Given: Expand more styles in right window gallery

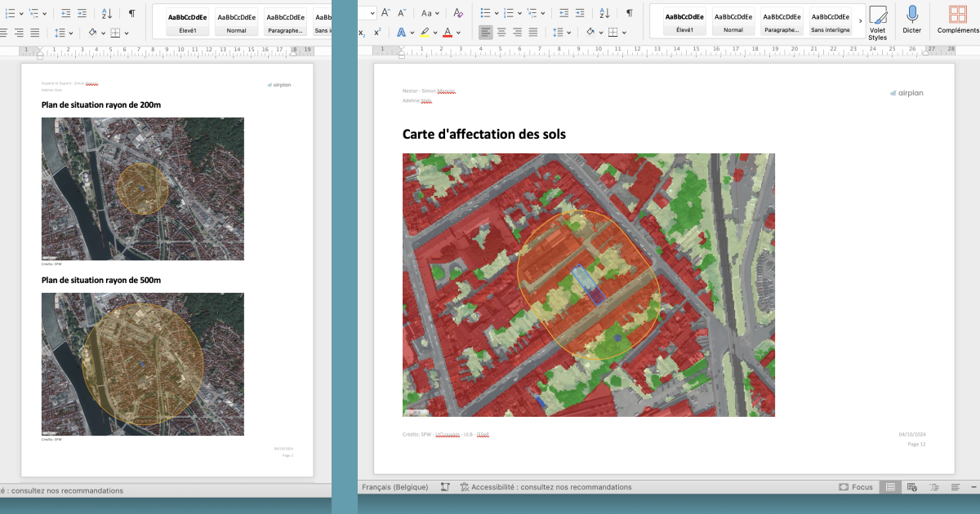Looking at the screenshot, I should pyautogui.click(x=860, y=21).
